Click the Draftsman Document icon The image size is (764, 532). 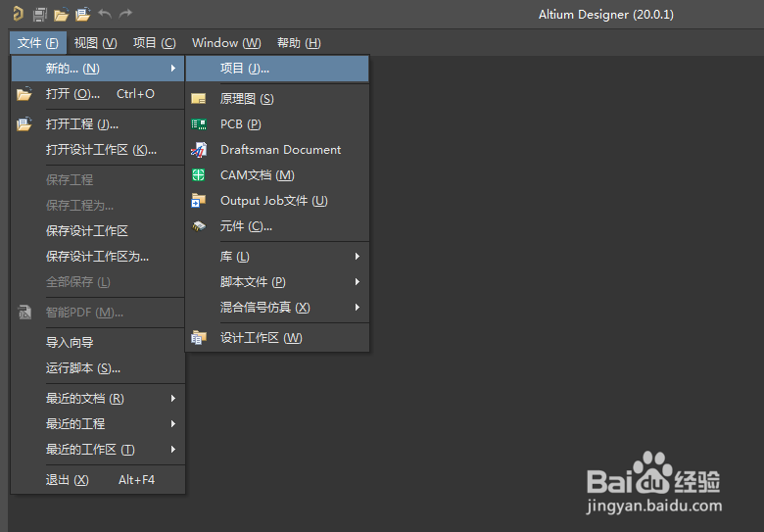[199, 150]
